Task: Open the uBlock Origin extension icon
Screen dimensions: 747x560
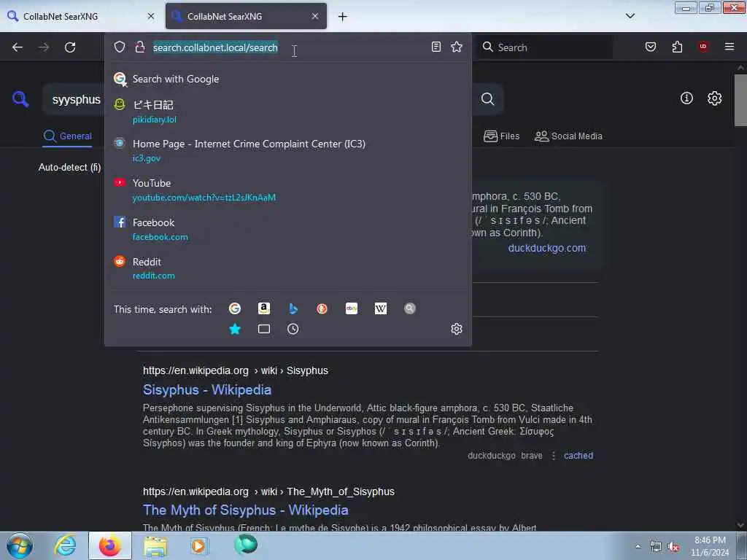Action: pyautogui.click(x=703, y=47)
